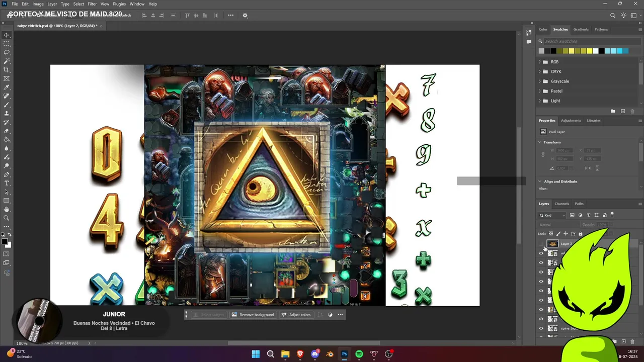644x362 pixels.
Task: Open Spotify from the Windows taskbar
Action: point(359,354)
